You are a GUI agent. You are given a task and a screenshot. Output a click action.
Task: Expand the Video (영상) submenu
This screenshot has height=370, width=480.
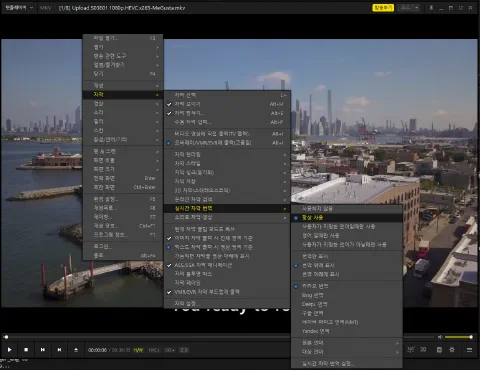[x=123, y=104]
